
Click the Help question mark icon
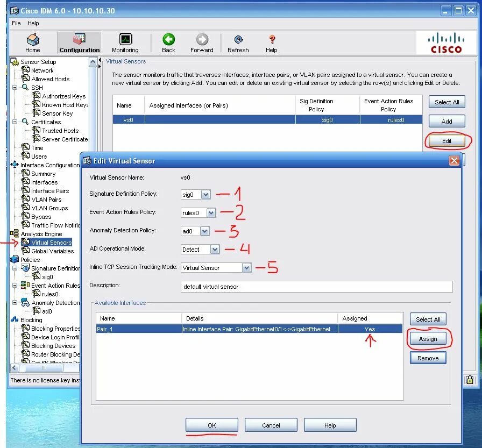[x=272, y=40]
